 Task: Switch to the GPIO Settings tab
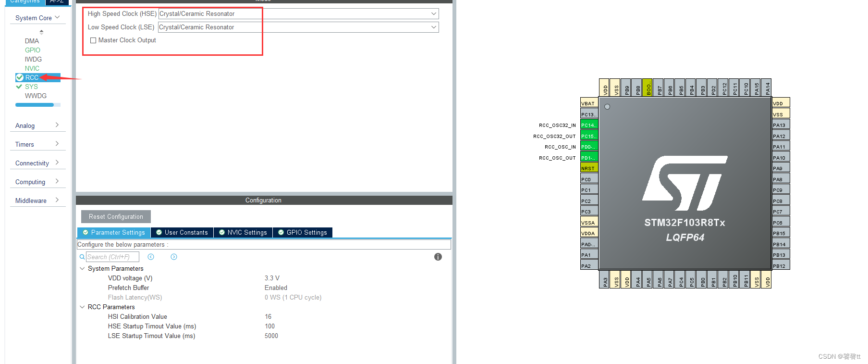tap(303, 232)
